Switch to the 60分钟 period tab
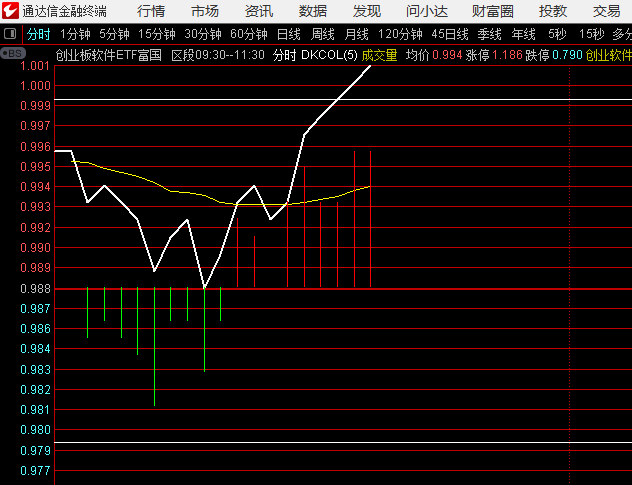 (x=249, y=34)
